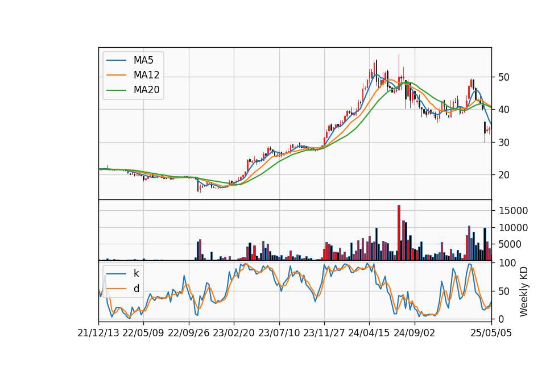Click the 23/07/10 date tick label

279,333
